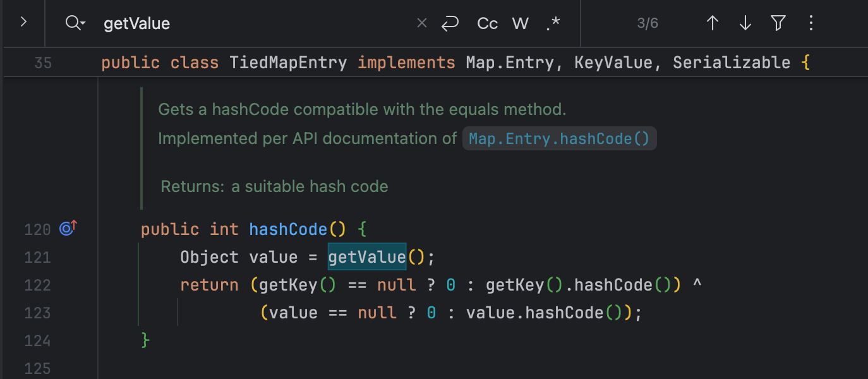
Task: Click the closing brace on line 124
Action: pos(145,340)
